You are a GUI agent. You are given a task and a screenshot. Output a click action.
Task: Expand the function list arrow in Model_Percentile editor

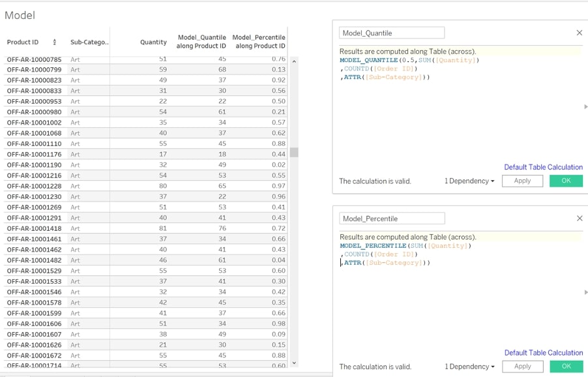click(586, 292)
